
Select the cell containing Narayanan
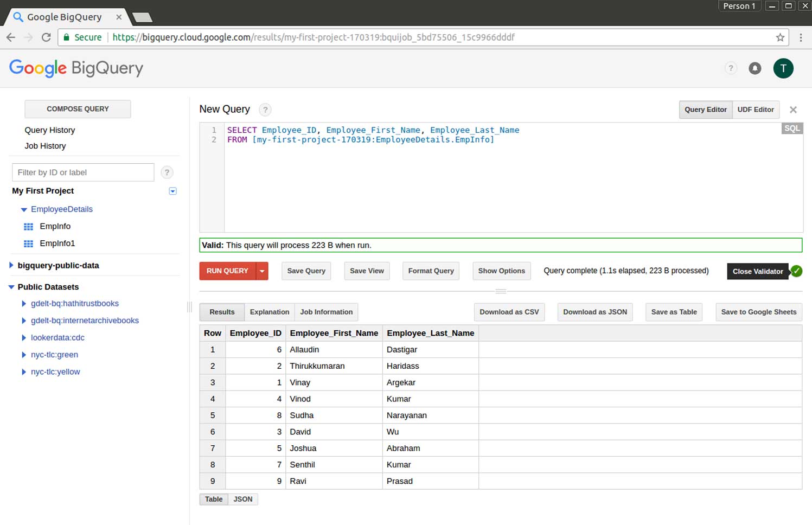tap(431, 415)
